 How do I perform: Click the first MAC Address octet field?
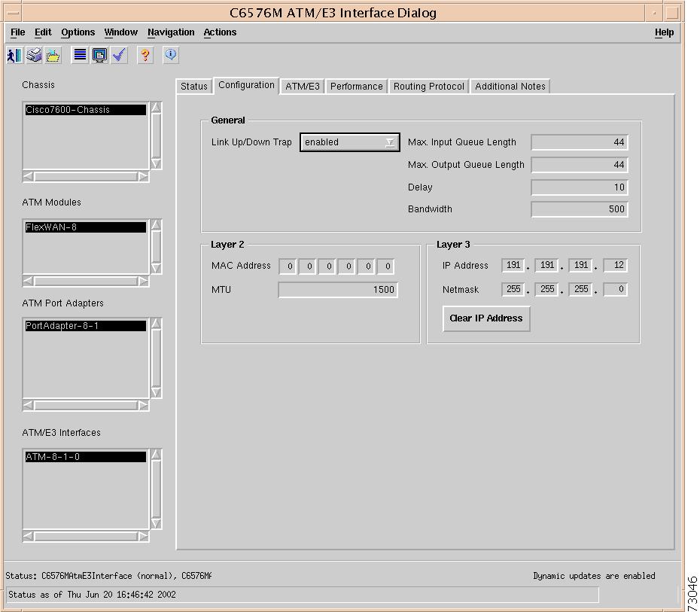[288, 266]
